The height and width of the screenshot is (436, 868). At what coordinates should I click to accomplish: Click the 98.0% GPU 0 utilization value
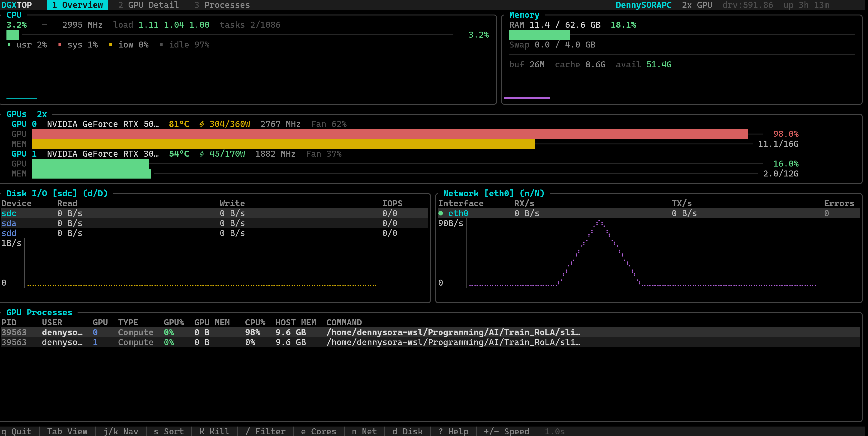coord(786,134)
